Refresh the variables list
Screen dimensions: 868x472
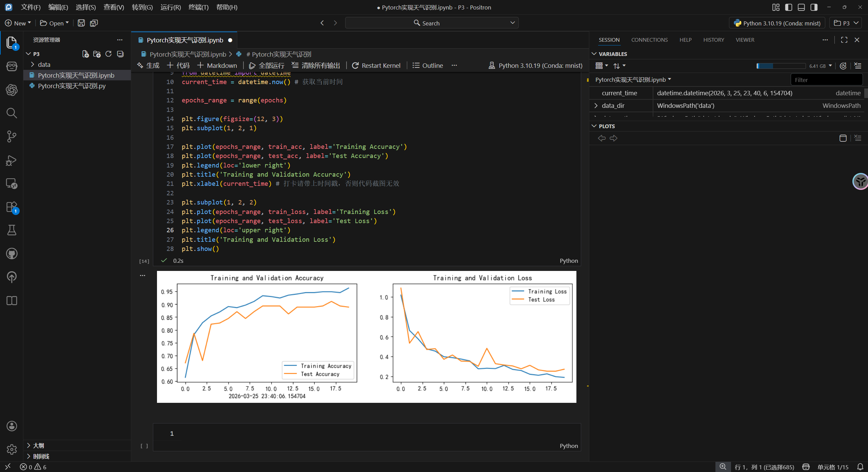point(843,66)
